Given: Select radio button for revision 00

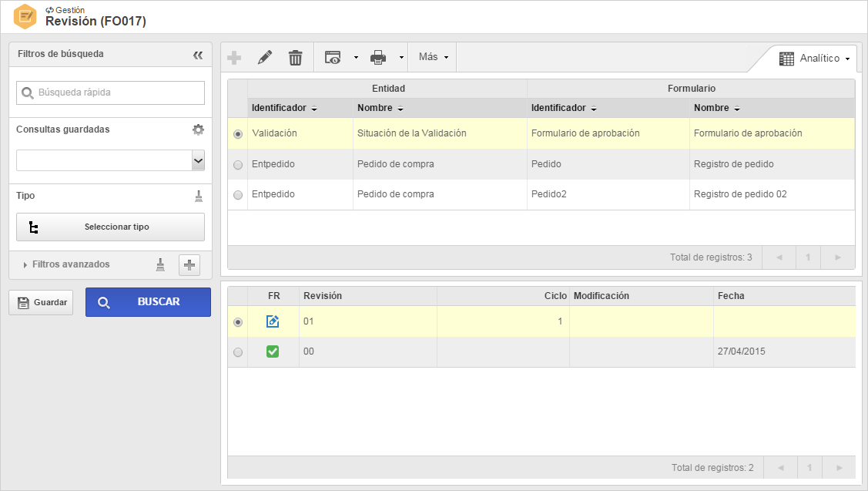Looking at the screenshot, I should [x=238, y=352].
